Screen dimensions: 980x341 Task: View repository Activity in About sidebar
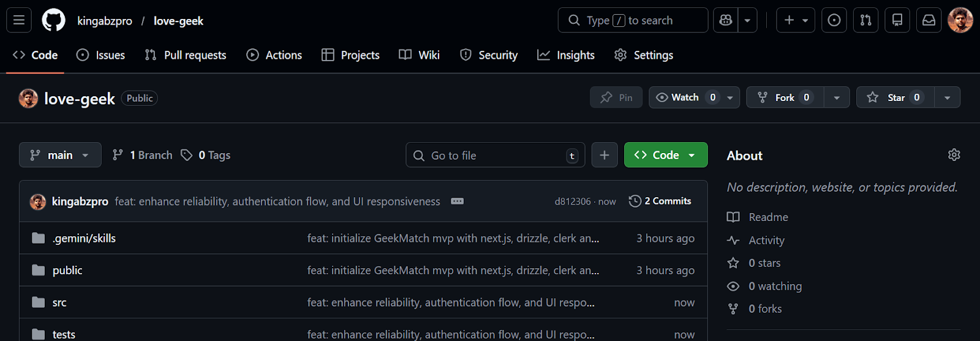[756, 240]
